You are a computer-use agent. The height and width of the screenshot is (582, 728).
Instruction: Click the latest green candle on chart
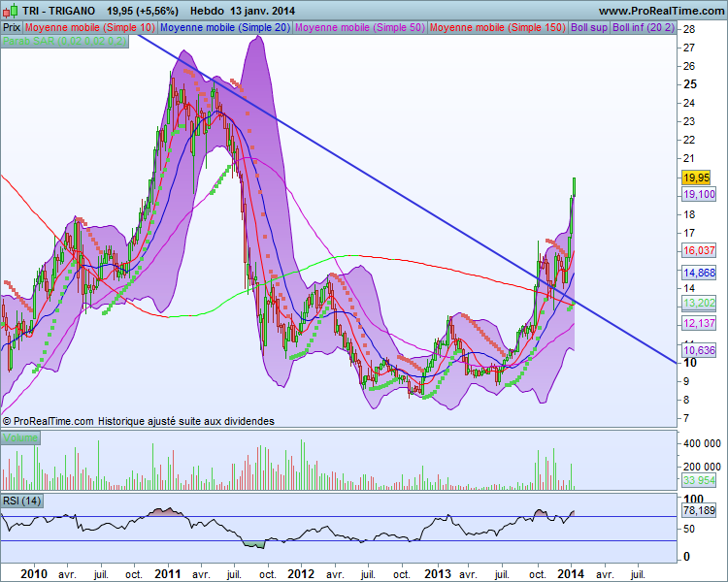(575, 186)
